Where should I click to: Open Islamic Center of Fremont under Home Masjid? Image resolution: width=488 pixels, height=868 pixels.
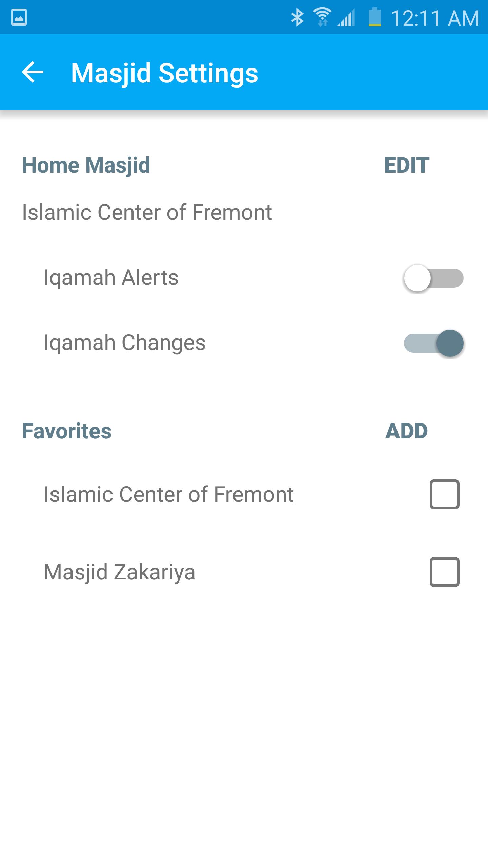pyautogui.click(x=147, y=212)
